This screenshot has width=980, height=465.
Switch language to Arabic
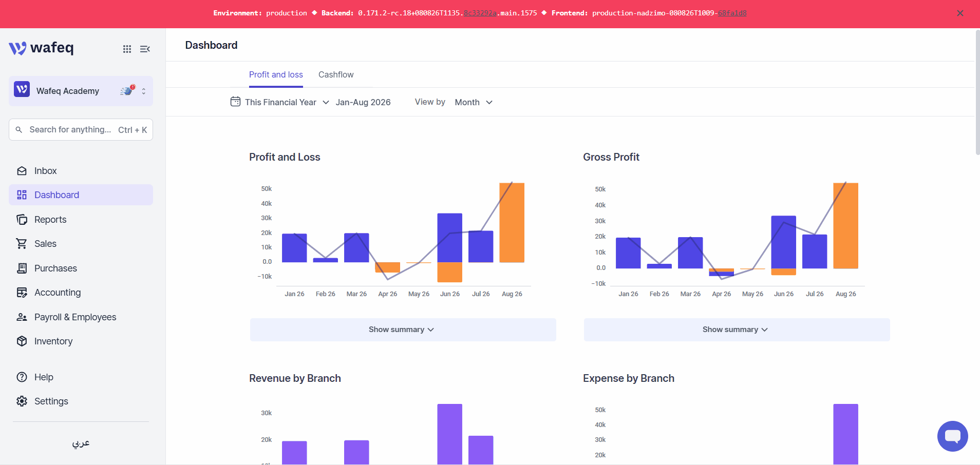tap(81, 443)
